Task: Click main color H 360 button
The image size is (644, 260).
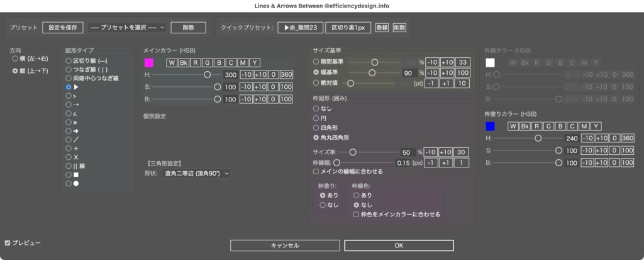Action: click(x=286, y=75)
